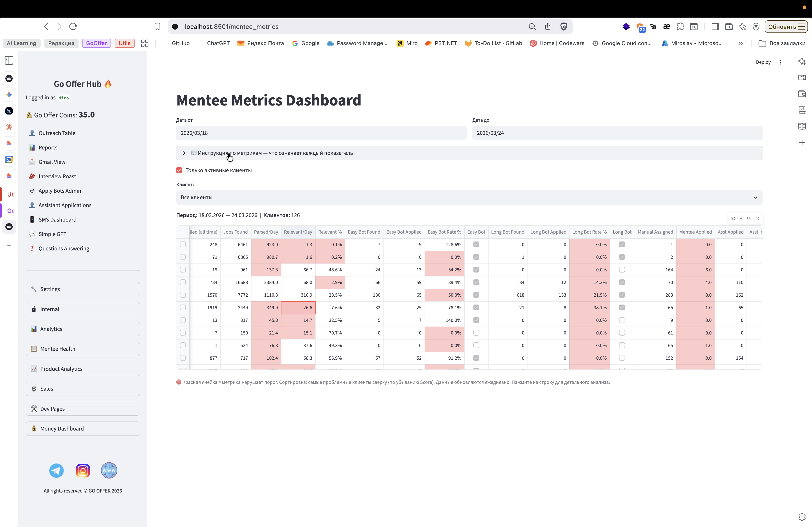Go to SMS Dashboard in sidebar

(57, 220)
